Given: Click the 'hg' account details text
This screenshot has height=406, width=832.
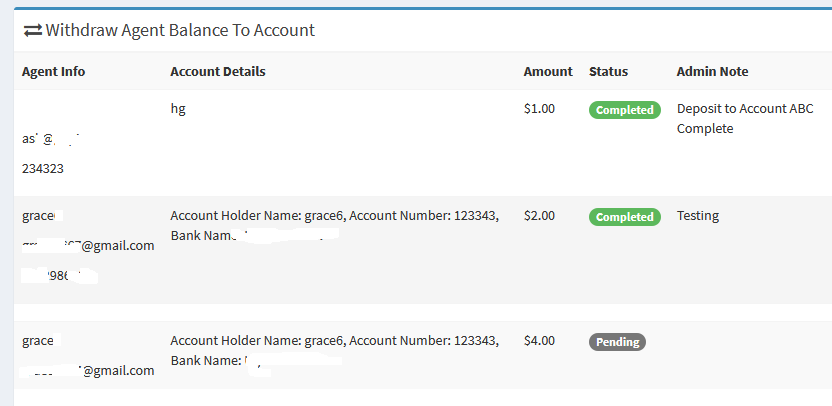Looking at the screenshot, I should [178, 109].
